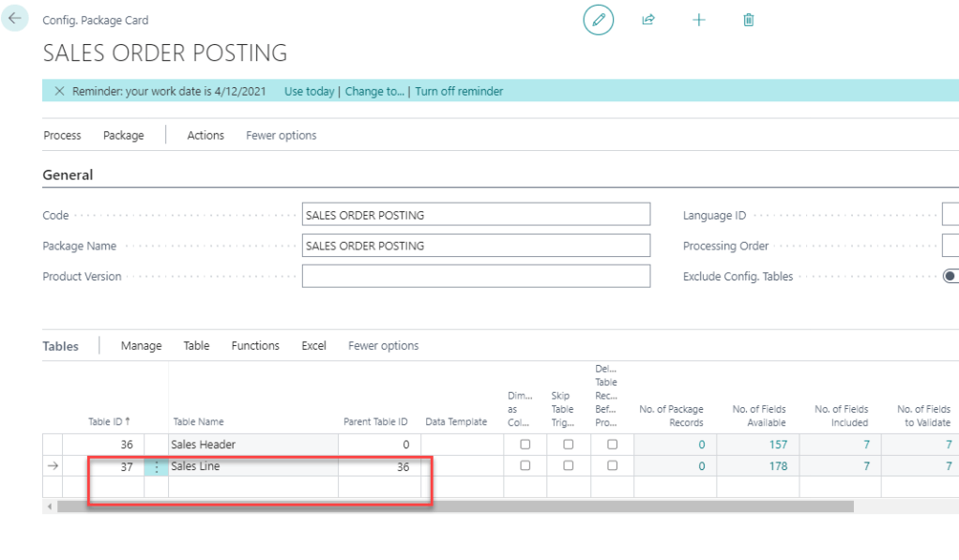Image resolution: width=959 pixels, height=560 pixels.
Task: Click the trash delete icon
Action: (x=749, y=20)
